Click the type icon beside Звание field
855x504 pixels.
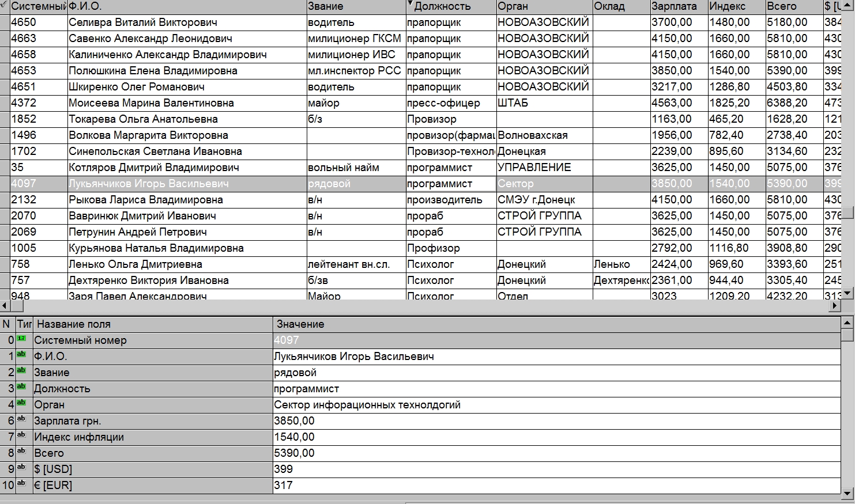coord(21,370)
